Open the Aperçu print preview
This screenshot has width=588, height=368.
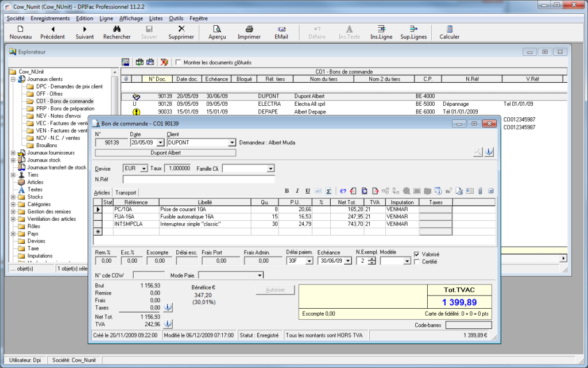217,33
